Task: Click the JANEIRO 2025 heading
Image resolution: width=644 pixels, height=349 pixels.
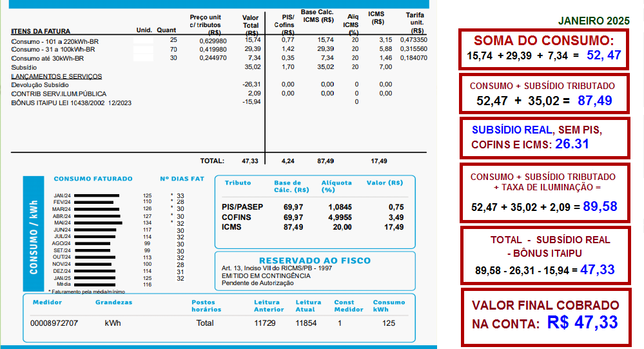Action: tap(594, 21)
